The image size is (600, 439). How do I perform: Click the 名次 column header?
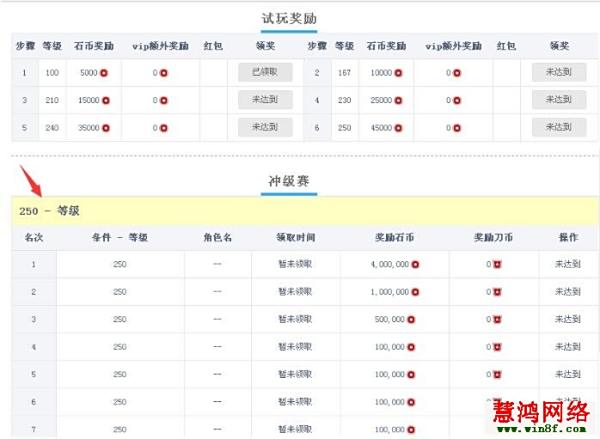click(34, 238)
